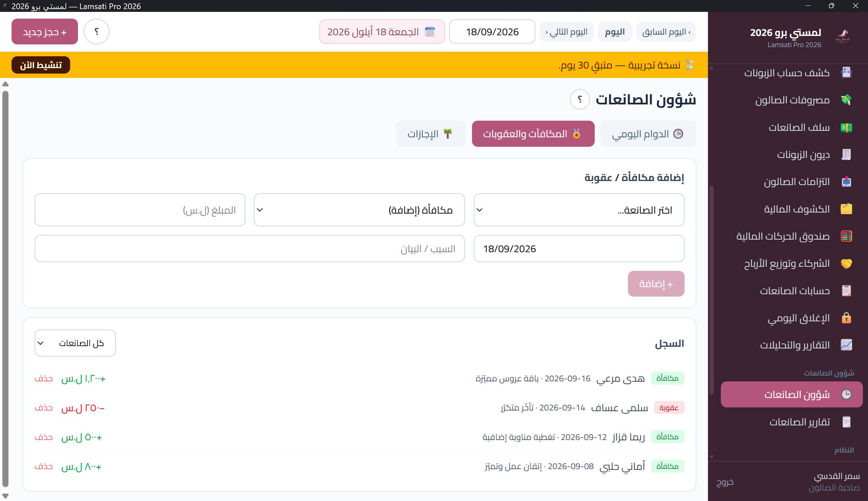Open تقارير الصانعات menu item

coord(792,422)
